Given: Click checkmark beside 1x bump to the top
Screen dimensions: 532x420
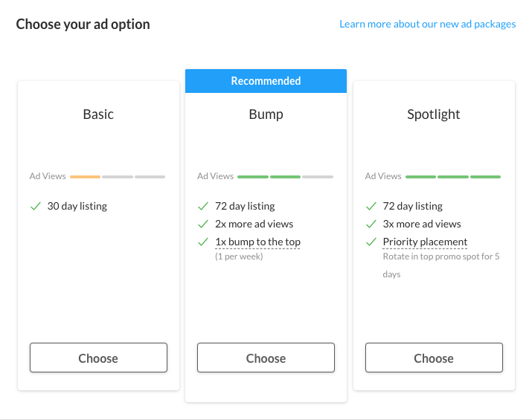Looking at the screenshot, I should click(x=202, y=242).
